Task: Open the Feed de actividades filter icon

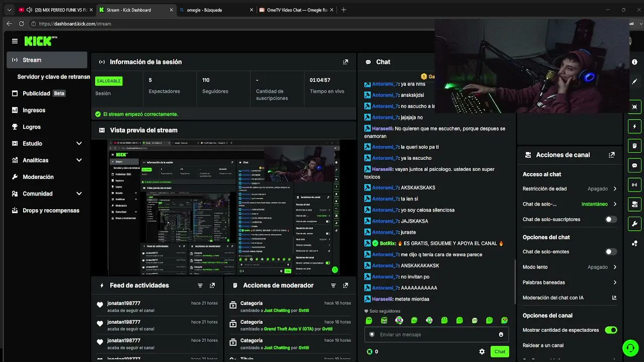Action: [x=200, y=286]
